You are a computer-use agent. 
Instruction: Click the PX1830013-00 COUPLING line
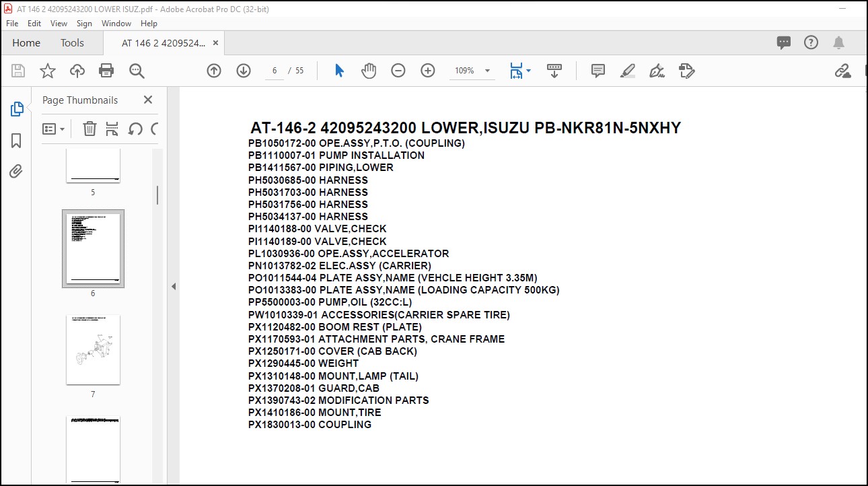click(x=310, y=425)
